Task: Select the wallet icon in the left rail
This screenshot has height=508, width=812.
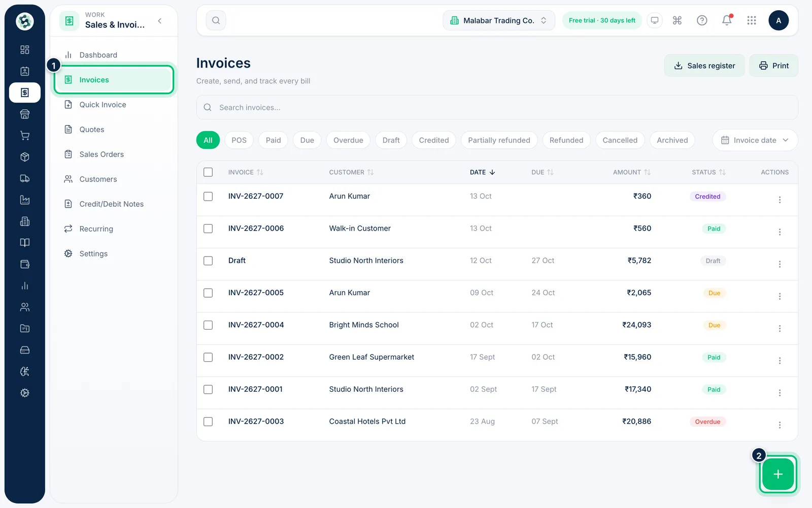Action: (x=24, y=264)
